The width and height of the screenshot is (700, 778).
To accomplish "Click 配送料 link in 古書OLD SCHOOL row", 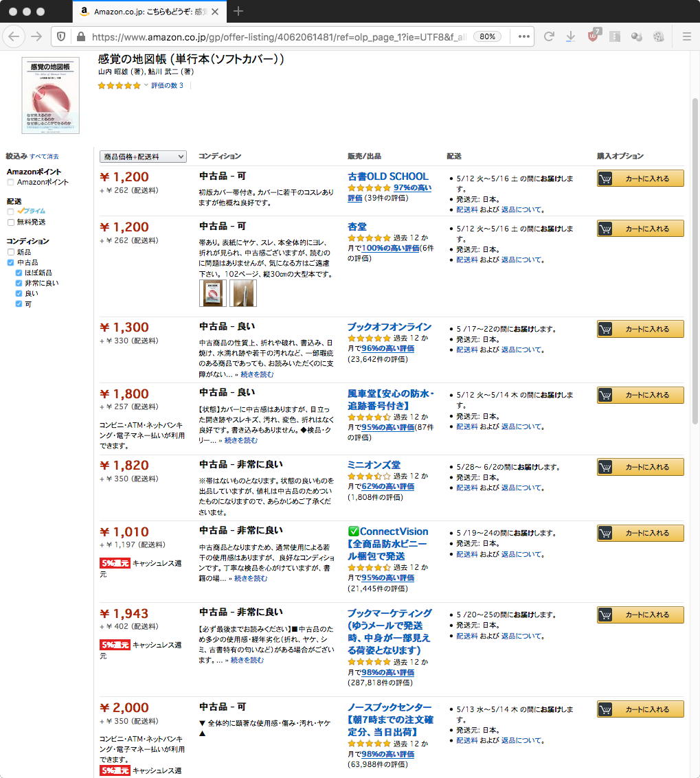I will coord(466,210).
